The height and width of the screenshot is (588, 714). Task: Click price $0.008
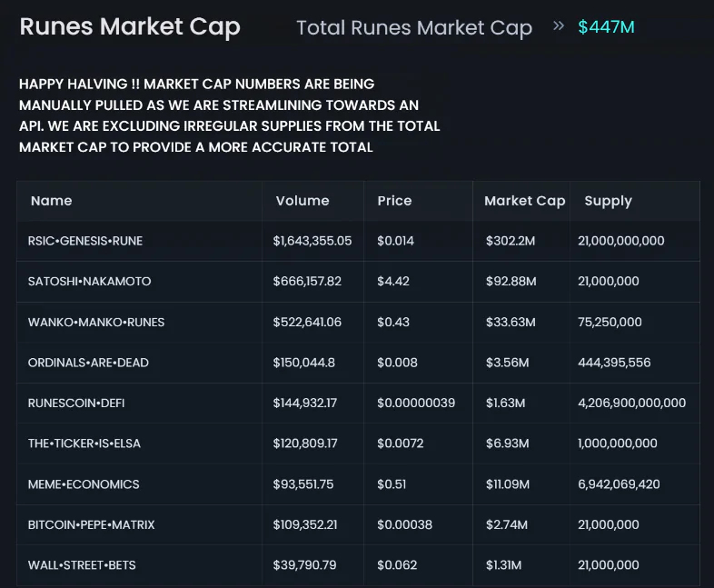397,363
